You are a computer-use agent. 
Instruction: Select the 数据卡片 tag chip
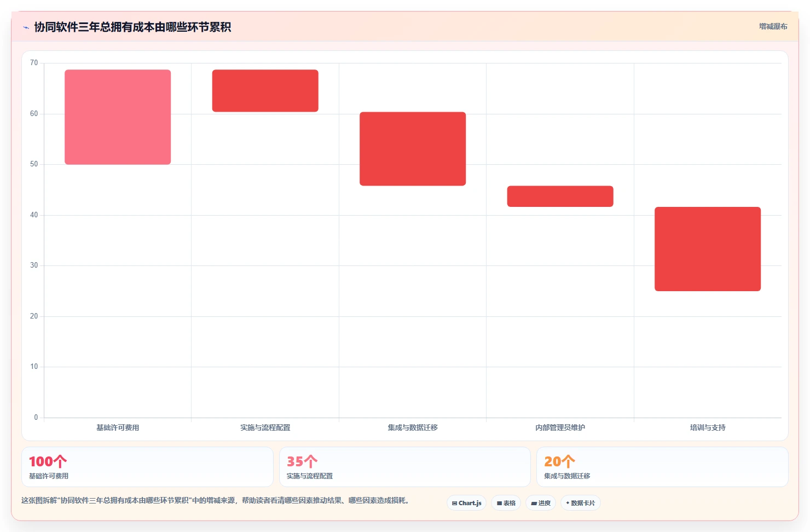pyautogui.click(x=580, y=503)
